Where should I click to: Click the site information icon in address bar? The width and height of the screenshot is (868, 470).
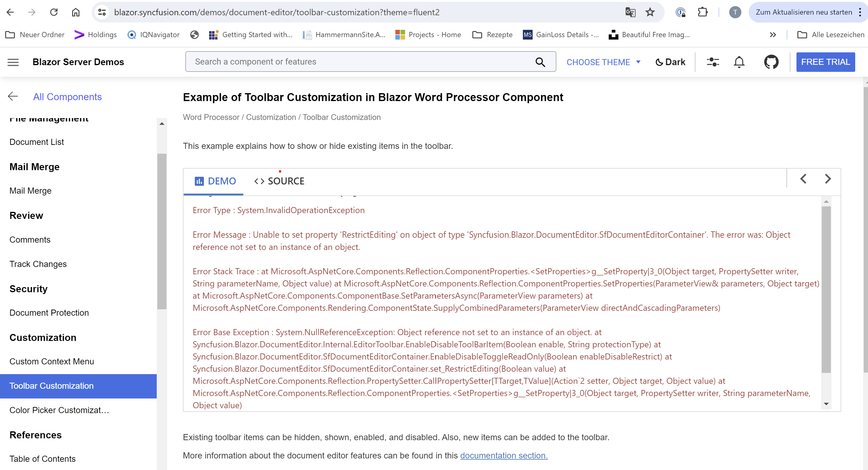pos(102,12)
